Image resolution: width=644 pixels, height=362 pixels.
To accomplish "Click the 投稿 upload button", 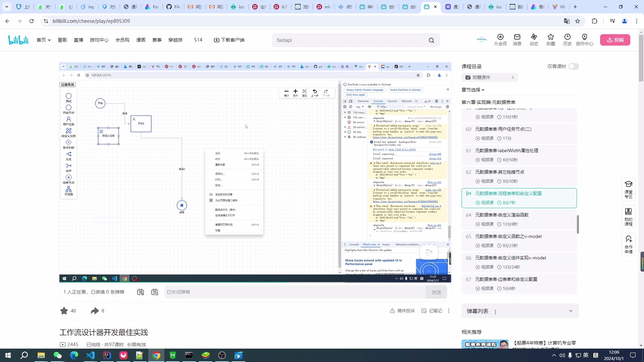I will [x=615, y=40].
